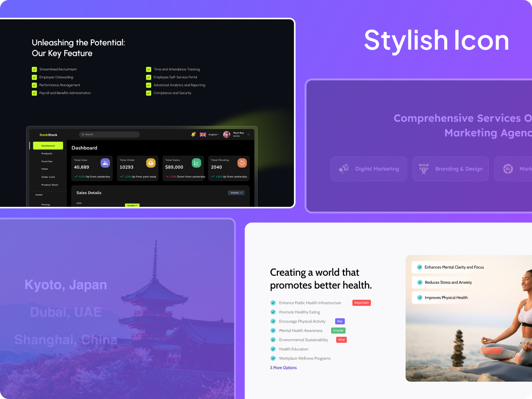Viewport: 532px width, 399px height.
Task: Click the Total User purple avatar icon
Action: (105, 163)
